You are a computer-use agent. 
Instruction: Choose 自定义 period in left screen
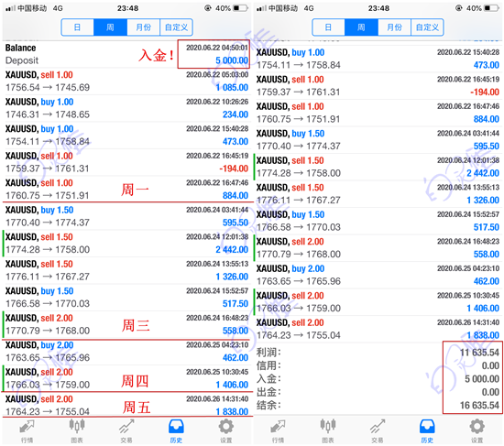[x=176, y=27]
